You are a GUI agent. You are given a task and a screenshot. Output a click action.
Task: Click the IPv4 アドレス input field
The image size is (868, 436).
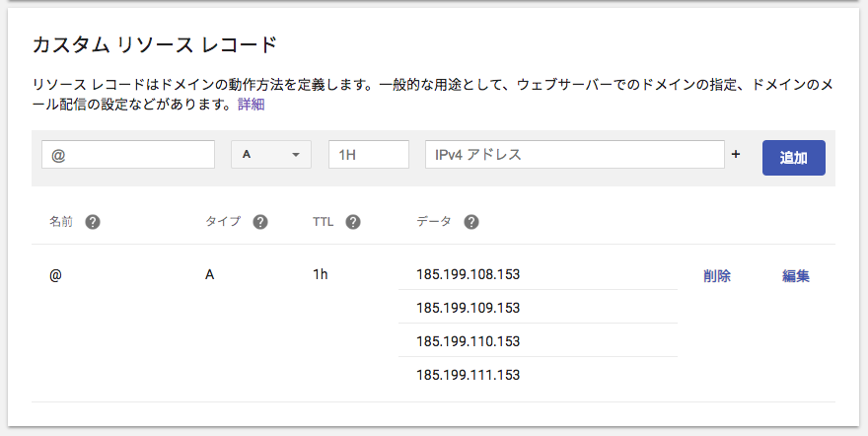pyautogui.click(x=575, y=155)
